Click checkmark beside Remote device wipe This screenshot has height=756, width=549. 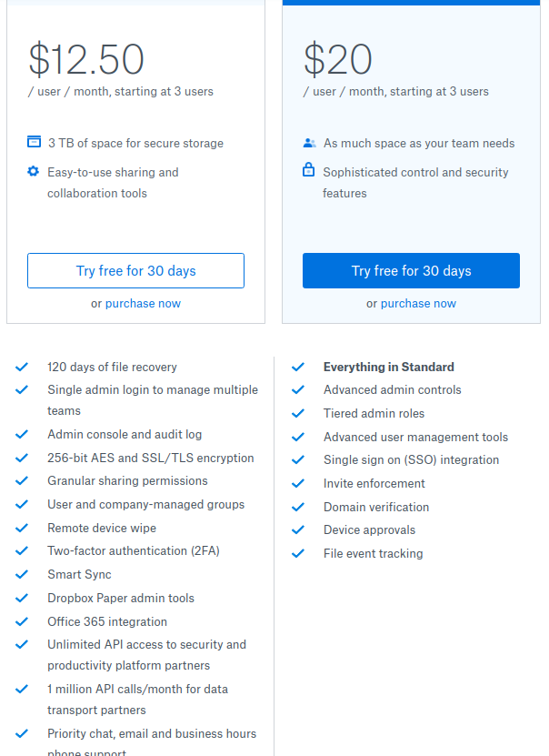pyautogui.click(x=22, y=529)
